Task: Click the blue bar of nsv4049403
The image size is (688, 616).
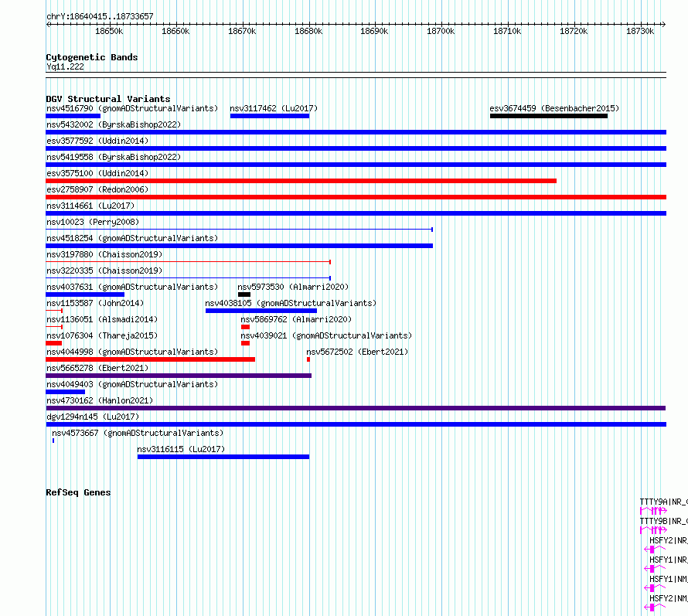Action: (66, 392)
